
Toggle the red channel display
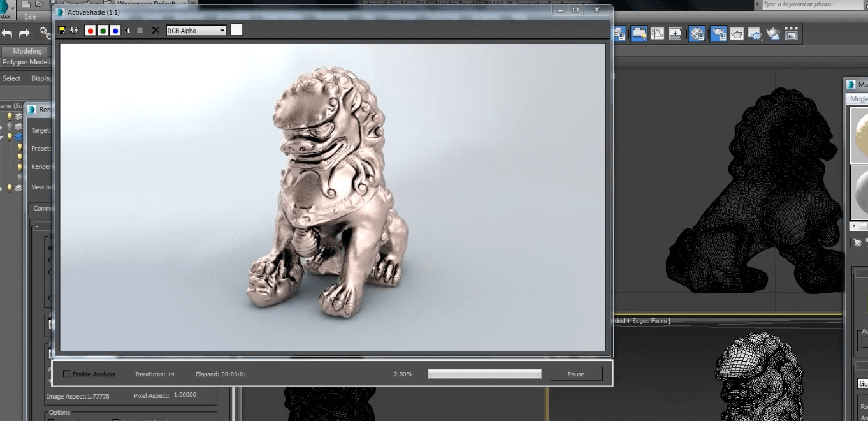coord(90,31)
